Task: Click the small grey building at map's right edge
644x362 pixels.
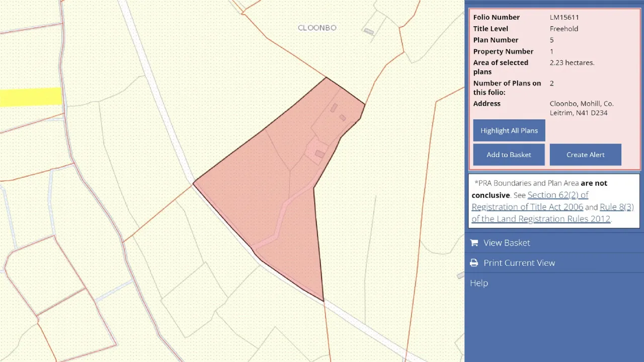Action: 460,275
